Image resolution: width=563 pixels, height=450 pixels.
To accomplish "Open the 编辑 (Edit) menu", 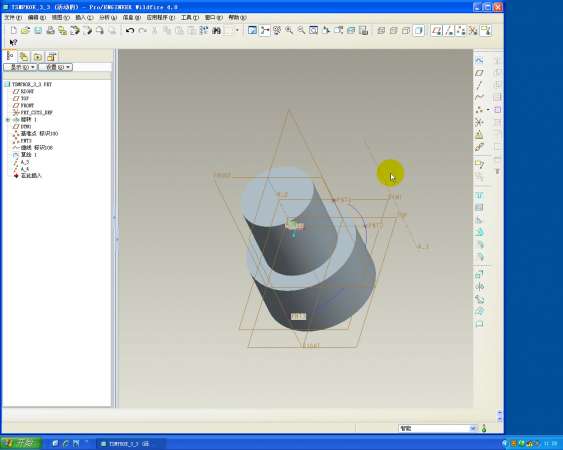I will click(x=37, y=17).
